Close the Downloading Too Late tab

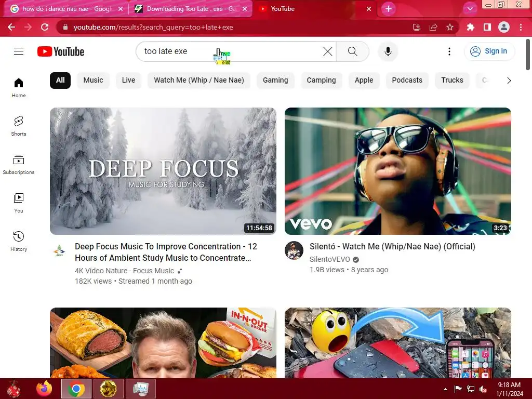(245, 9)
